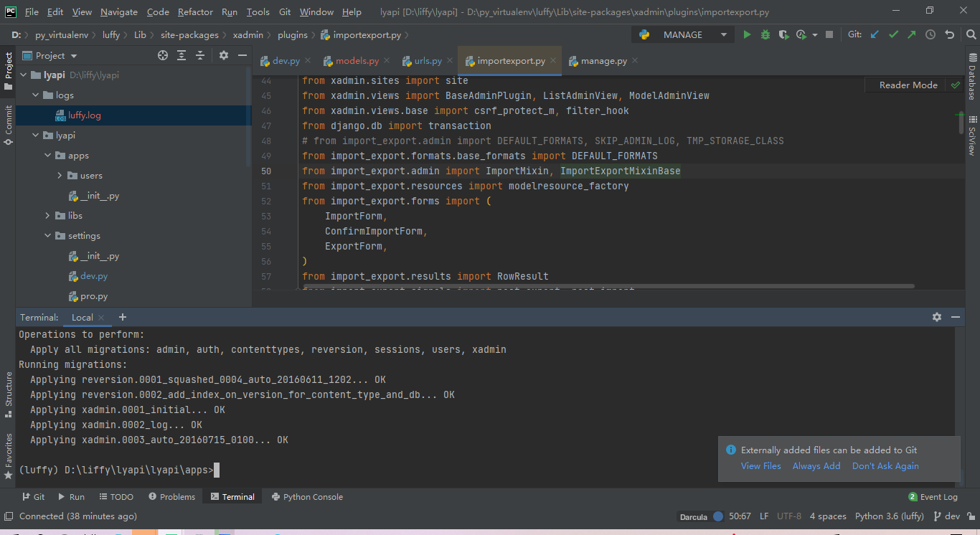Open the MANAGE run configuration dropdown

(682, 34)
